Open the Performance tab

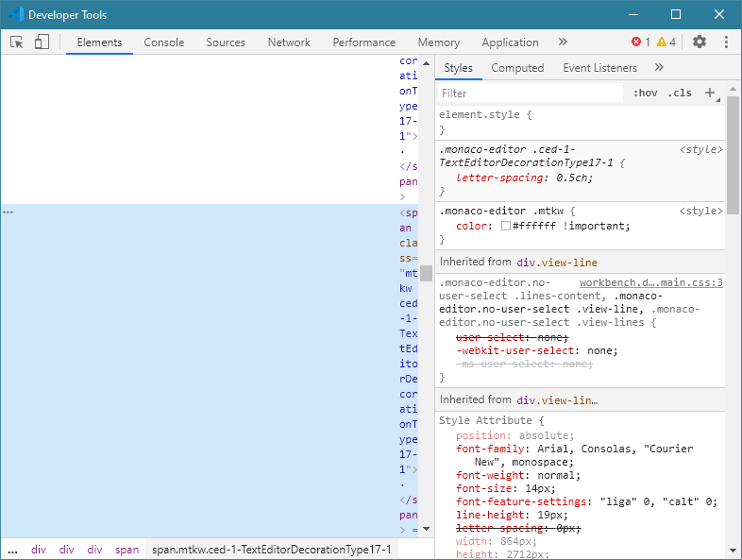pos(363,42)
